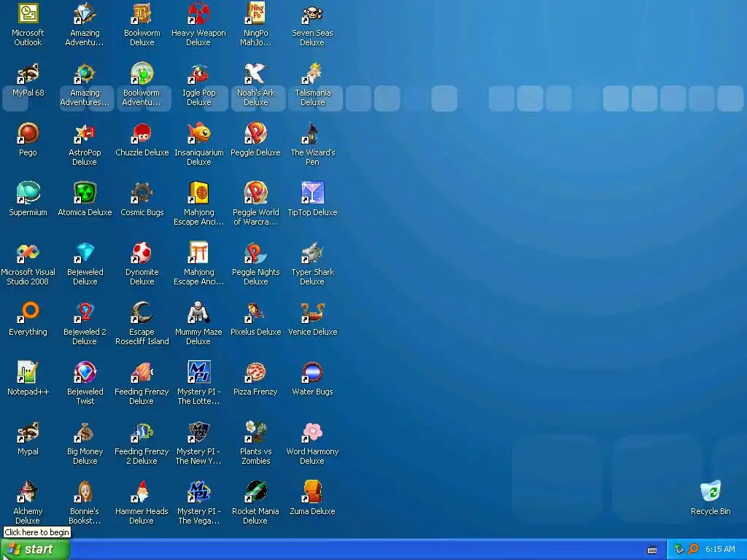Select Mystery PI The Lottery shortcut
This screenshot has height=560, width=747.
pyautogui.click(x=198, y=372)
